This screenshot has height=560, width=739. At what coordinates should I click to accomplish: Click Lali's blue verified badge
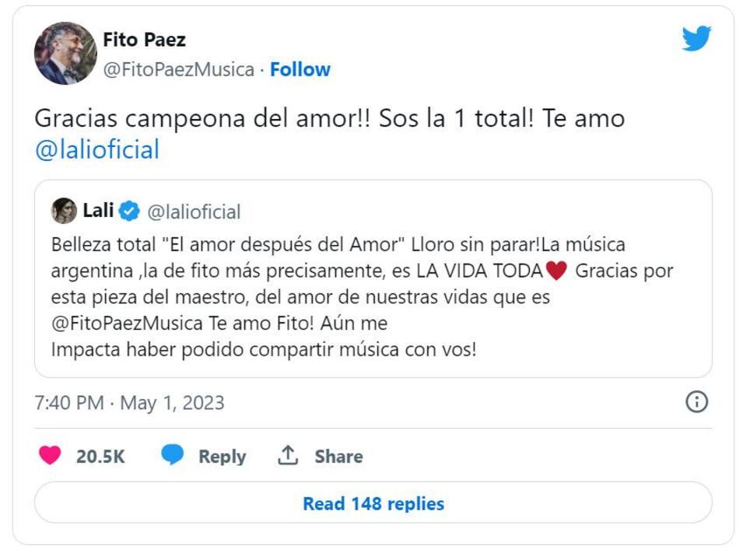coord(129,211)
